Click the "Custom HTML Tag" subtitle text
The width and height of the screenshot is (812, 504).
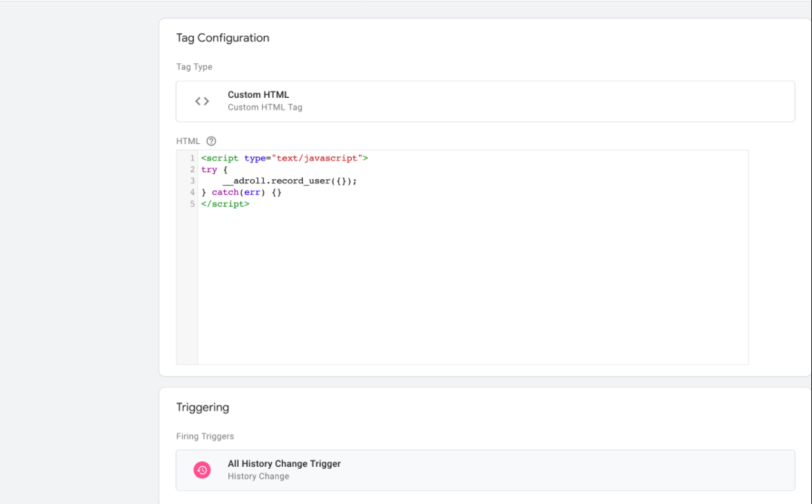[265, 108]
